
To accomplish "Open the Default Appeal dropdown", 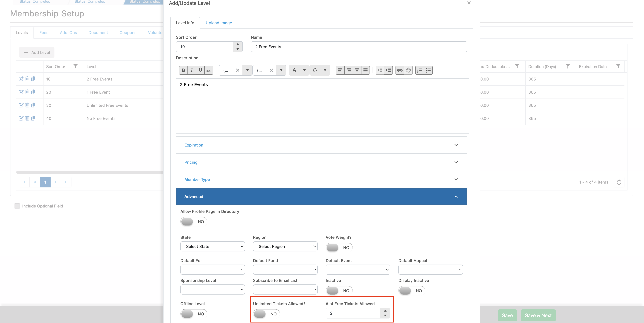I will [430, 270].
